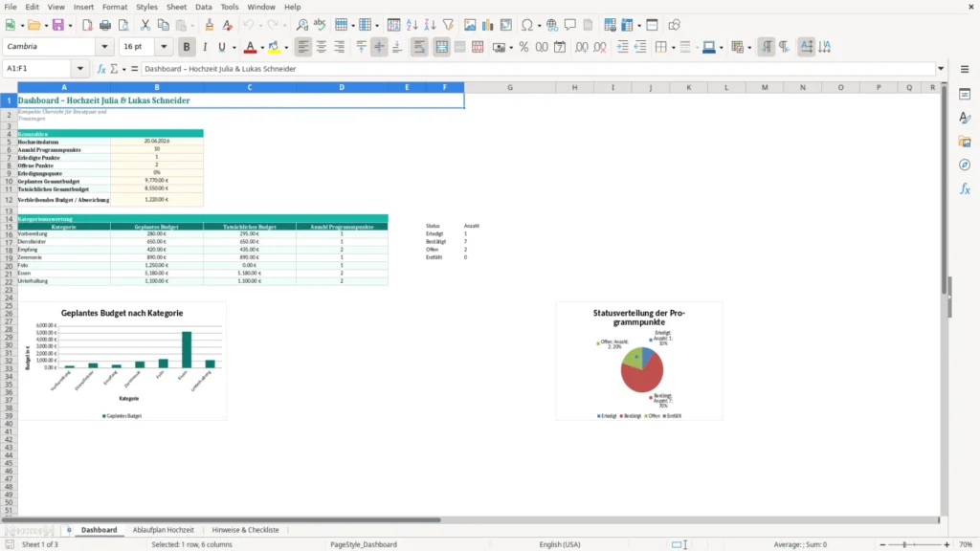This screenshot has width=980, height=551.
Task: Open the font name dropdown
Action: tap(104, 47)
